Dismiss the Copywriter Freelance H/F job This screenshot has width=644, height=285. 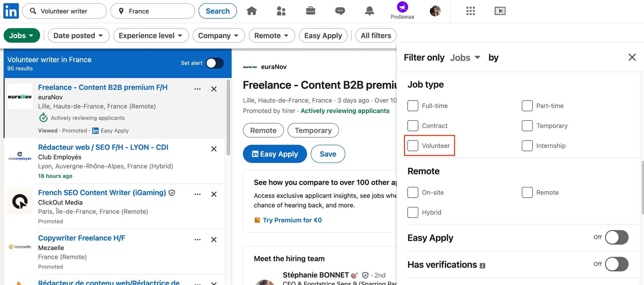214,240
